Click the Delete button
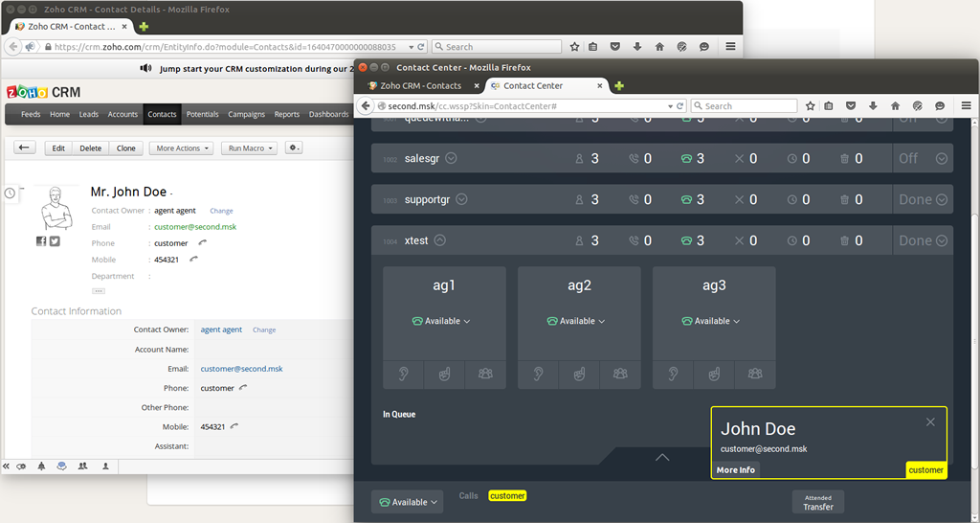Screen dimensions: 980x523 (91, 148)
